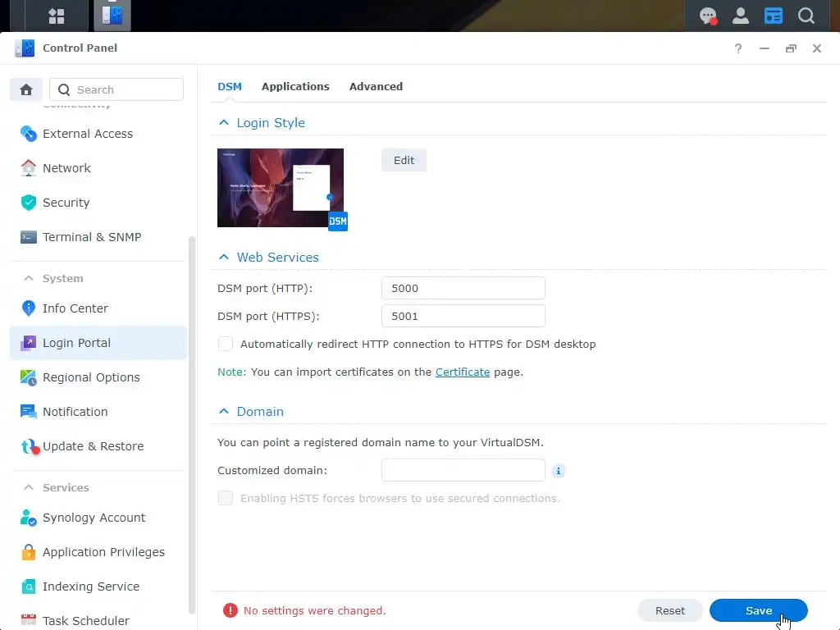
Task: Switch to the DSM tab
Action: (x=230, y=87)
